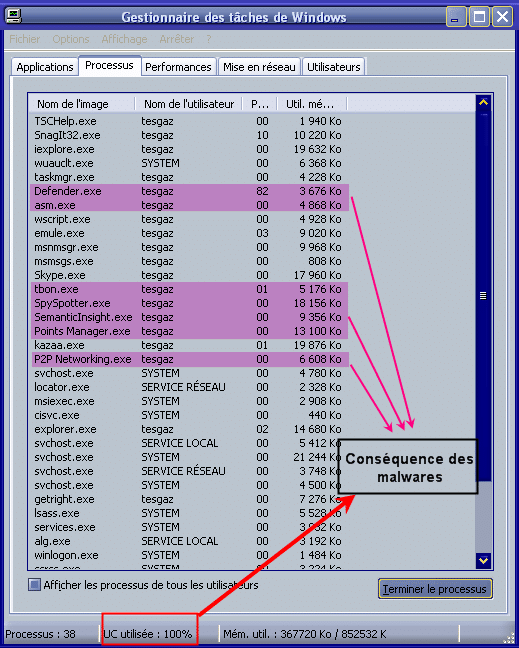Select the SnagIt32.exe process

click(190, 135)
